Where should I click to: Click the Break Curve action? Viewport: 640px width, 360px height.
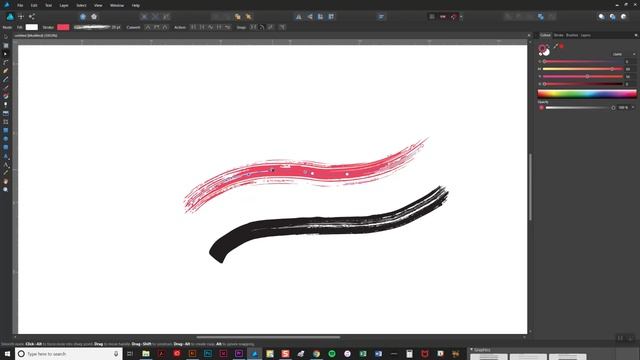point(193,27)
